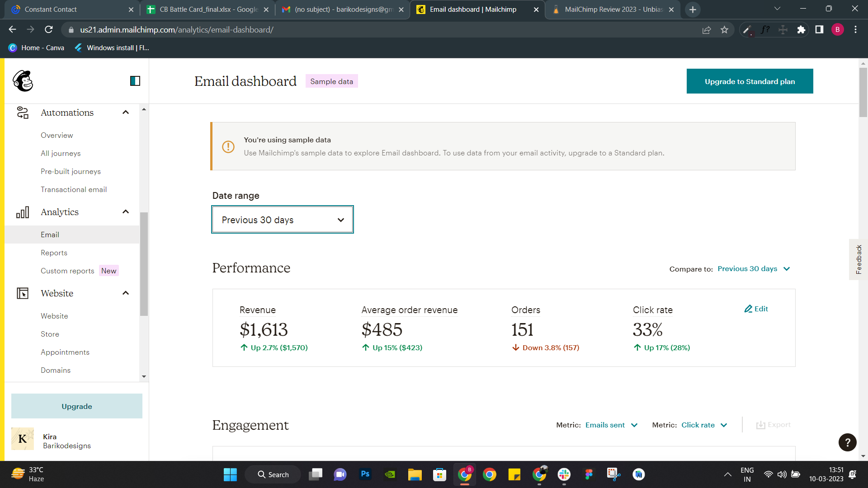This screenshot has width=868, height=488.
Task: Open the Previous 30 days date range dropdown
Action: tap(282, 220)
